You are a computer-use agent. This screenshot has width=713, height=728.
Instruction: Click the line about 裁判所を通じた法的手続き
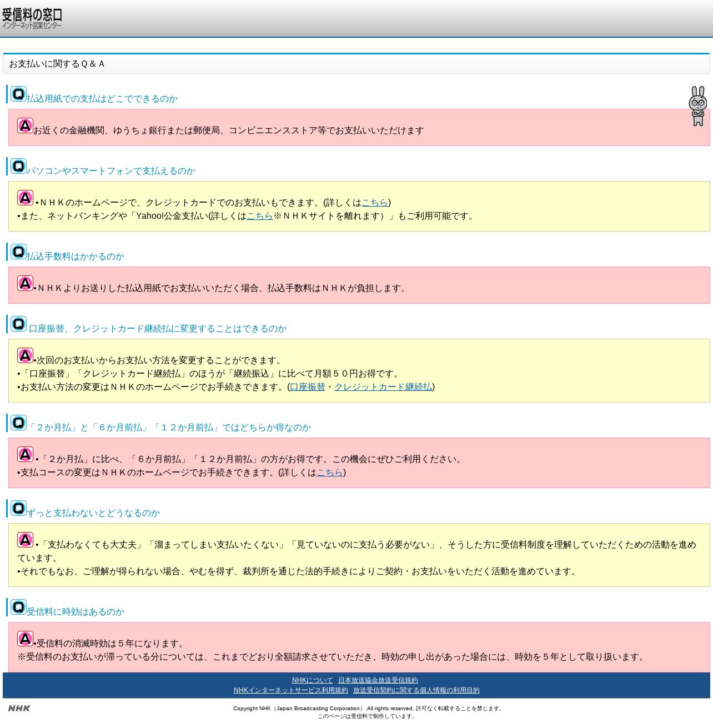(298, 571)
